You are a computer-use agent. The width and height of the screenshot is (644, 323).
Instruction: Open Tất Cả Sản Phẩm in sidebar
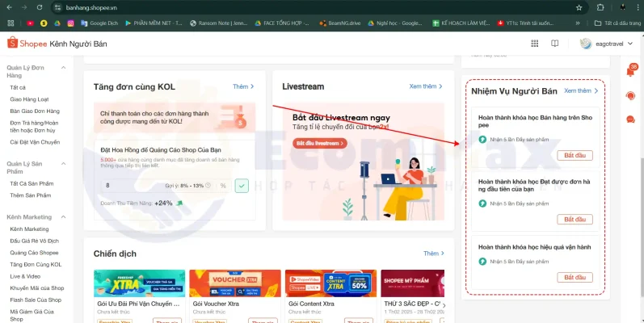point(32,183)
